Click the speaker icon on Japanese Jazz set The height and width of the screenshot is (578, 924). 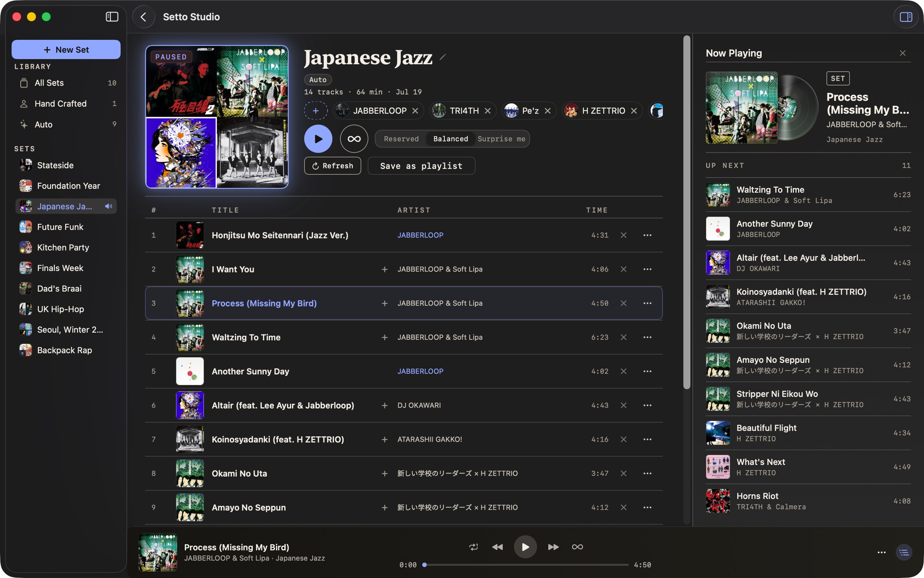point(109,207)
